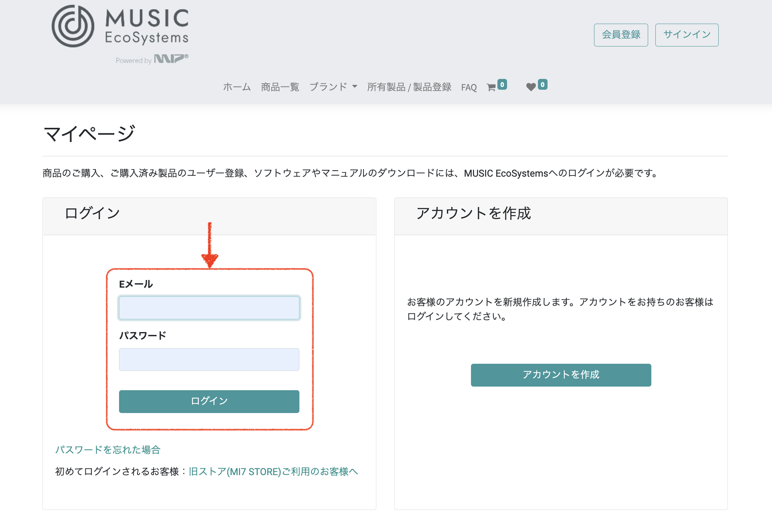Click the アカウントを作成 panel heading
Viewport: 772px width, 532px height.
[x=473, y=213]
